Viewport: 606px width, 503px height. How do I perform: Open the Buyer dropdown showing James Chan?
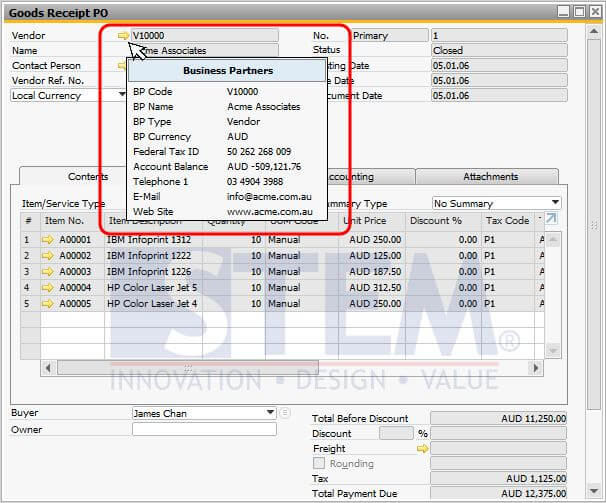[x=271, y=413]
